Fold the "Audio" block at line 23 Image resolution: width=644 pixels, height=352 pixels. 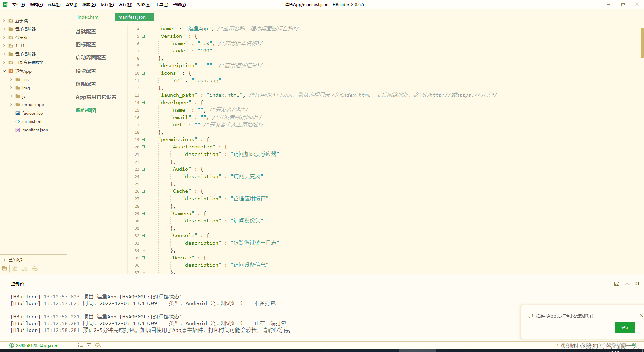tap(143, 169)
